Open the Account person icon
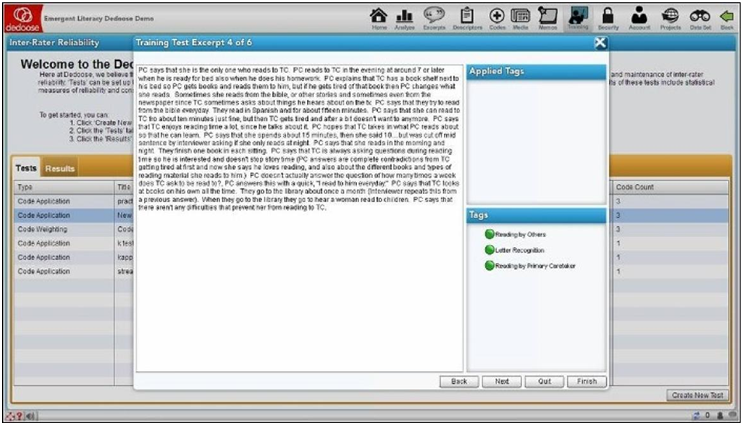This screenshot has height=425, width=743. pyautogui.click(x=639, y=19)
